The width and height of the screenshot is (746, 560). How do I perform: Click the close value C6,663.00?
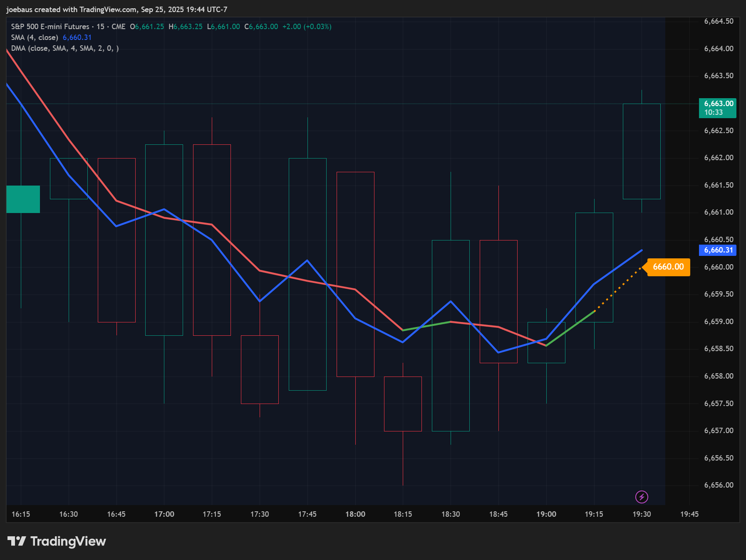[261, 27]
